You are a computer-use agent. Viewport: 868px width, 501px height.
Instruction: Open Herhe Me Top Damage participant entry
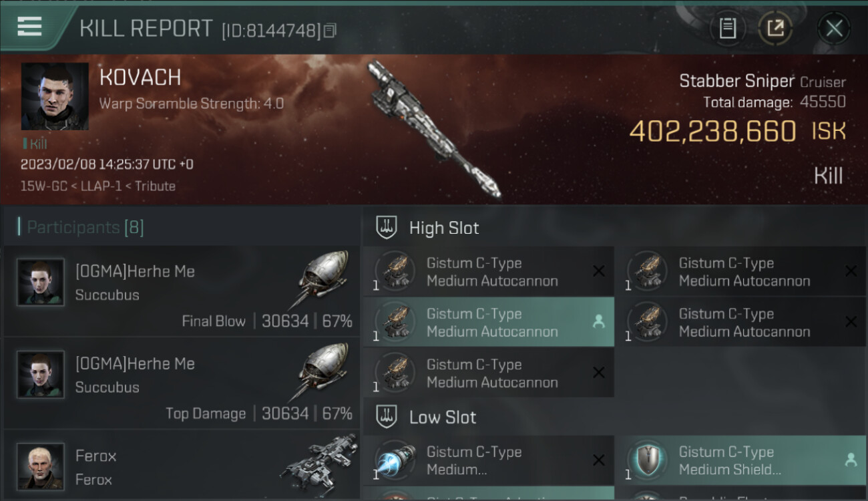pyautogui.click(x=182, y=383)
